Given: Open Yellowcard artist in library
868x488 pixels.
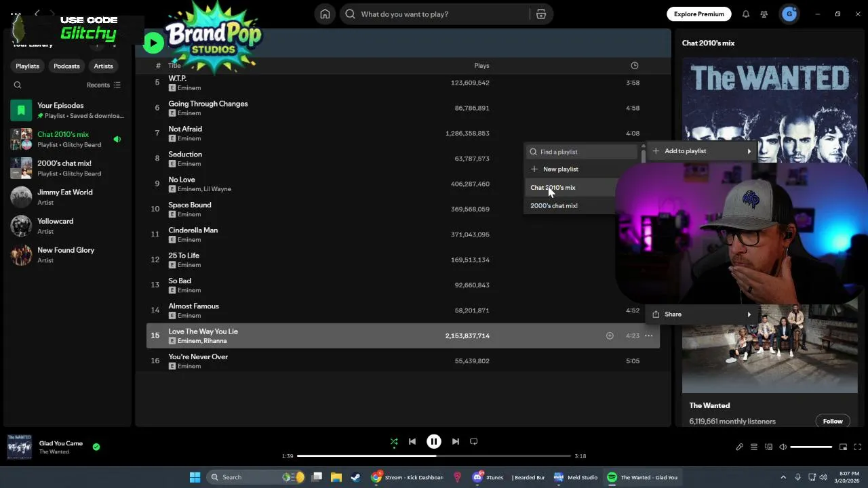Looking at the screenshot, I should coord(68,226).
